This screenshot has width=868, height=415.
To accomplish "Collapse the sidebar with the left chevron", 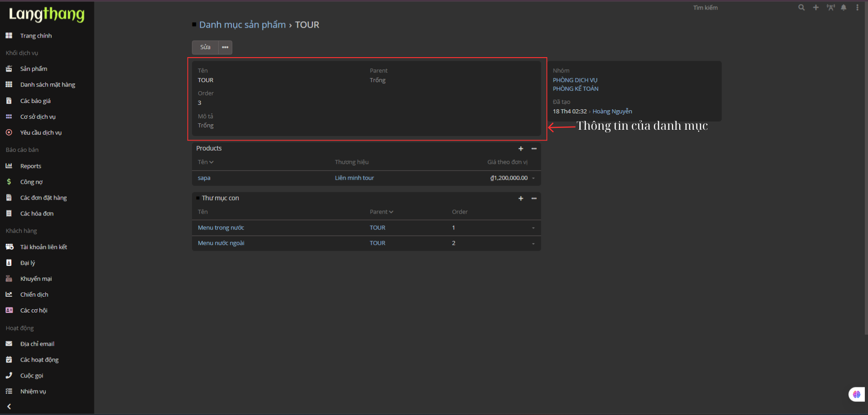I will pyautogui.click(x=9, y=406).
